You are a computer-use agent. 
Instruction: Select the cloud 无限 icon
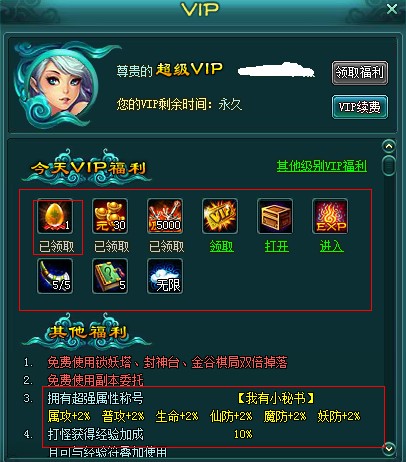click(165, 276)
